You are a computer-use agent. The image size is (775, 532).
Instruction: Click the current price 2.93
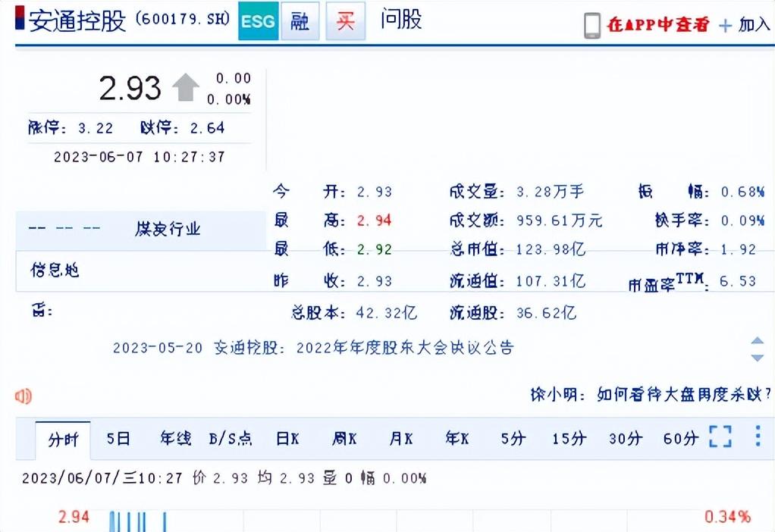[130, 88]
